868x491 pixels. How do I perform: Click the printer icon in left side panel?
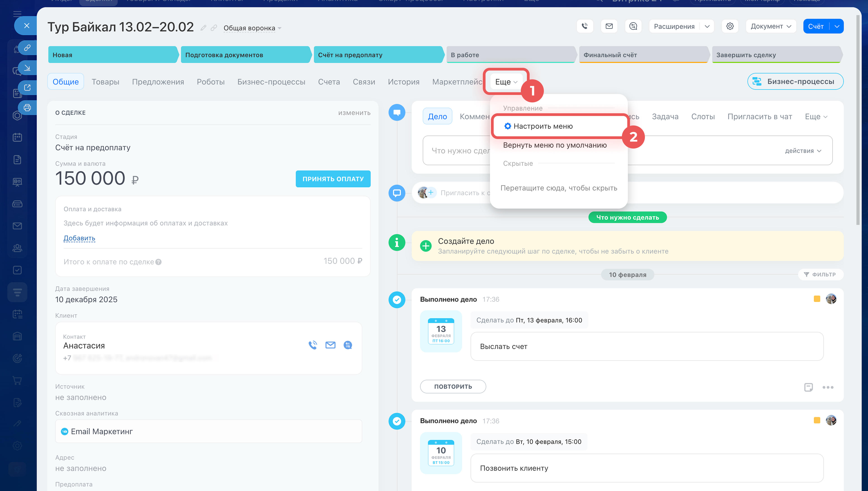point(27,108)
